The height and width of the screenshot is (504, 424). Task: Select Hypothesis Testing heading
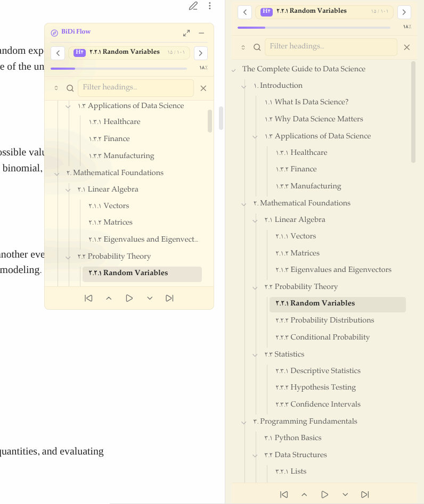[x=315, y=387]
